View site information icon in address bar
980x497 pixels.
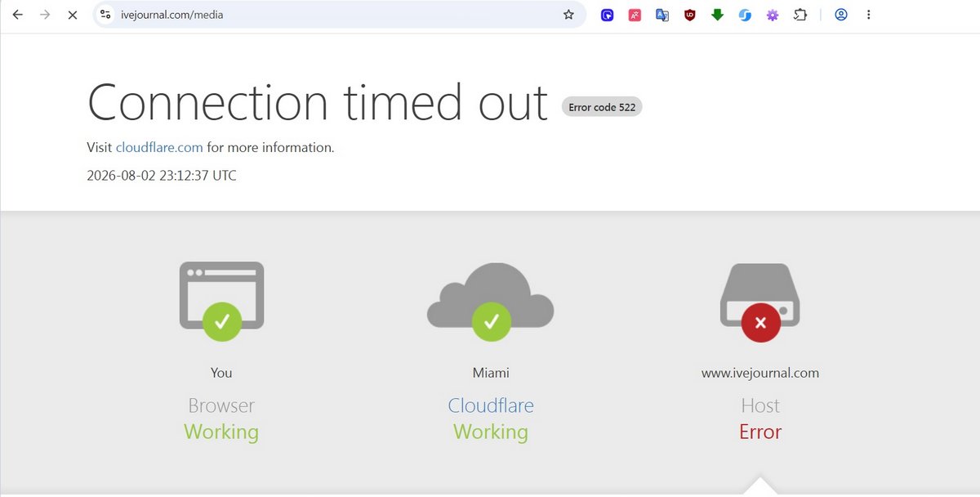tap(105, 15)
